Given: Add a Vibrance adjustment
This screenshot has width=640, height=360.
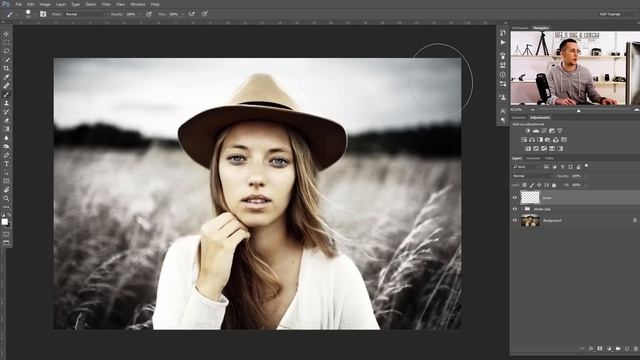Looking at the screenshot, I should click(560, 131).
